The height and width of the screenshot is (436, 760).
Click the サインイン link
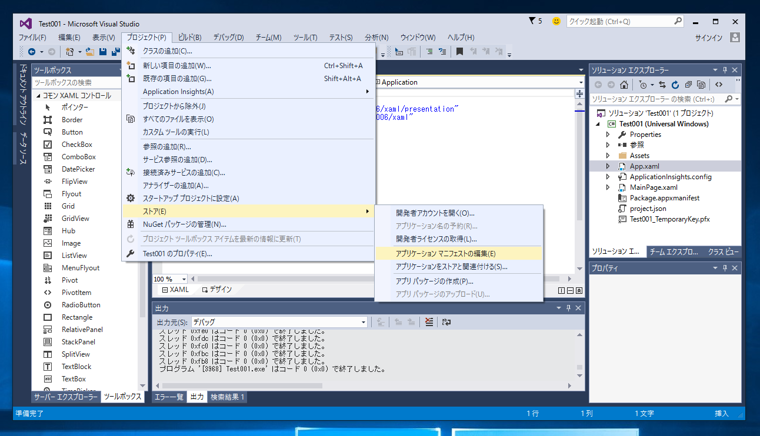click(709, 38)
